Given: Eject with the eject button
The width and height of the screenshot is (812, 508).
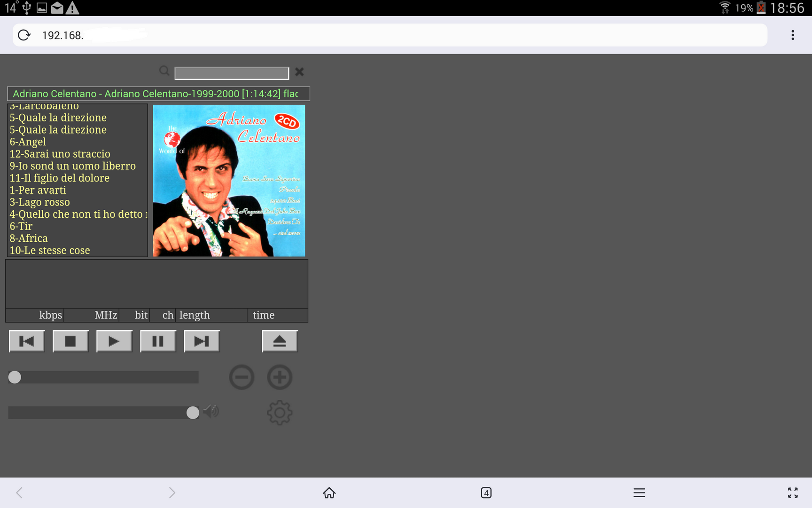Looking at the screenshot, I should tap(280, 341).
